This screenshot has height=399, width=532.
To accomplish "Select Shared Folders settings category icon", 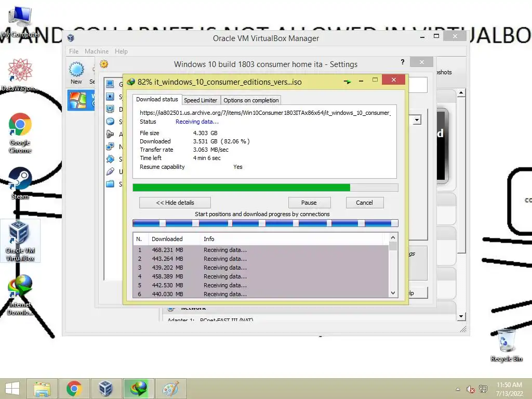I will 110,184.
